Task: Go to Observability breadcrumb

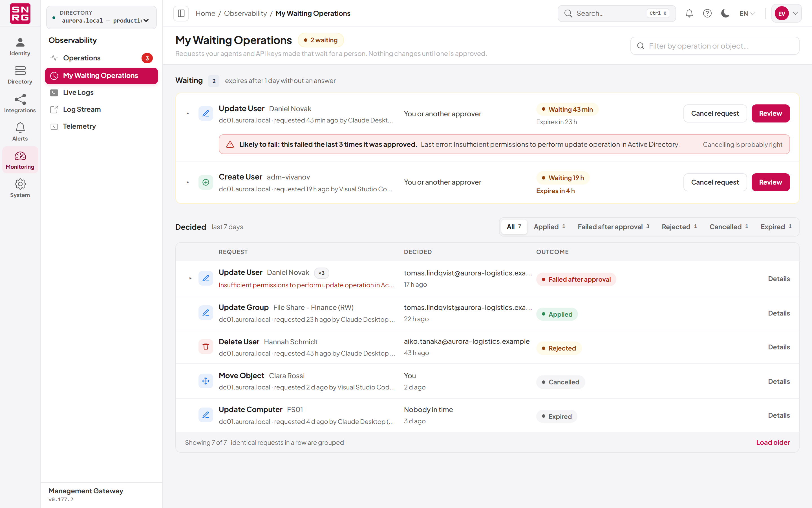Action: [x=245, y=14]
